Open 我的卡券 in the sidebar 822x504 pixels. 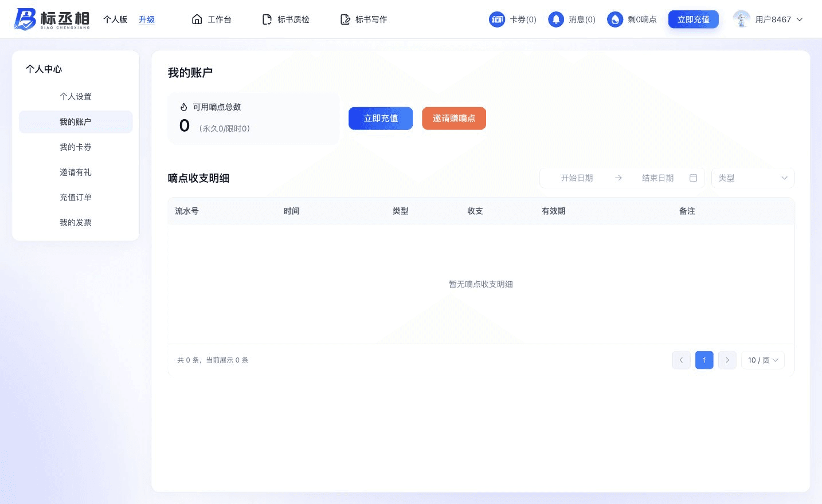76,147
